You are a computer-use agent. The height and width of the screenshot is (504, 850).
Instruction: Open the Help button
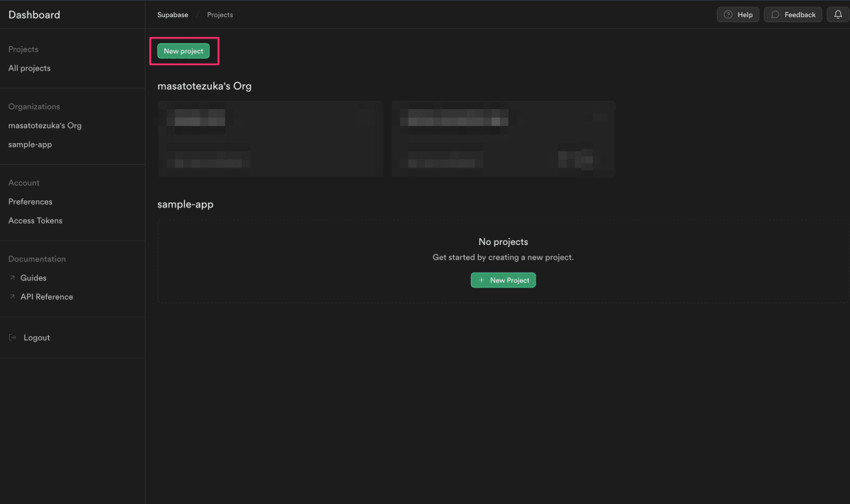pyautogui.click(x=738, y=15)
